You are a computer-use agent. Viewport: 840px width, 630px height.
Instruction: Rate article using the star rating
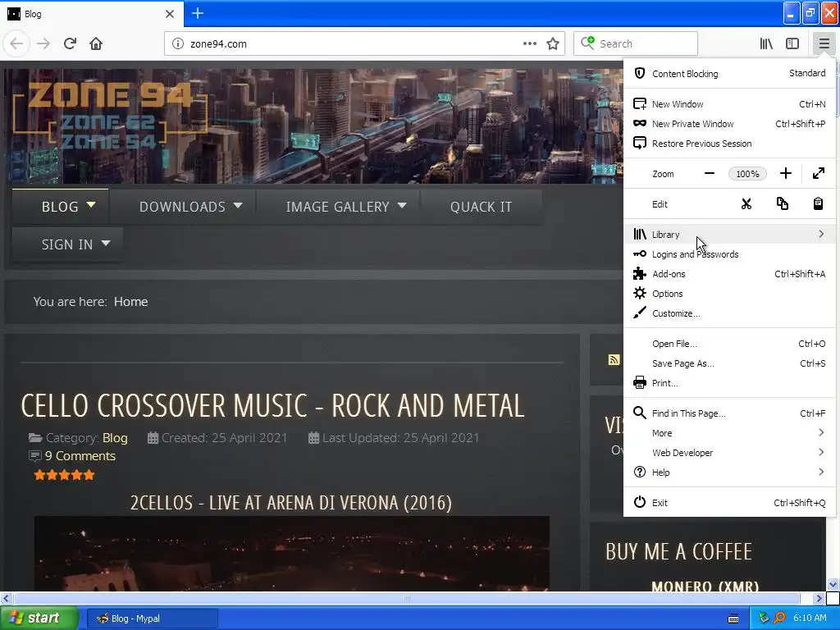[x=64, y=475]
